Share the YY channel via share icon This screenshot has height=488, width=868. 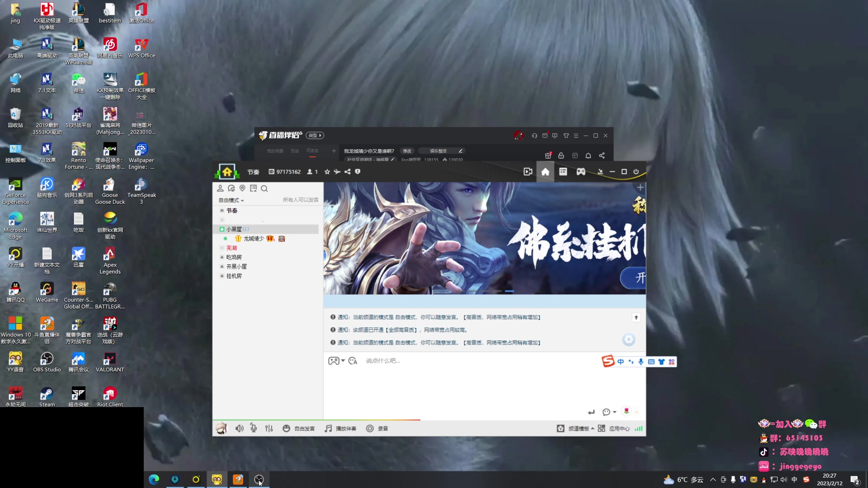pos(348,172)
